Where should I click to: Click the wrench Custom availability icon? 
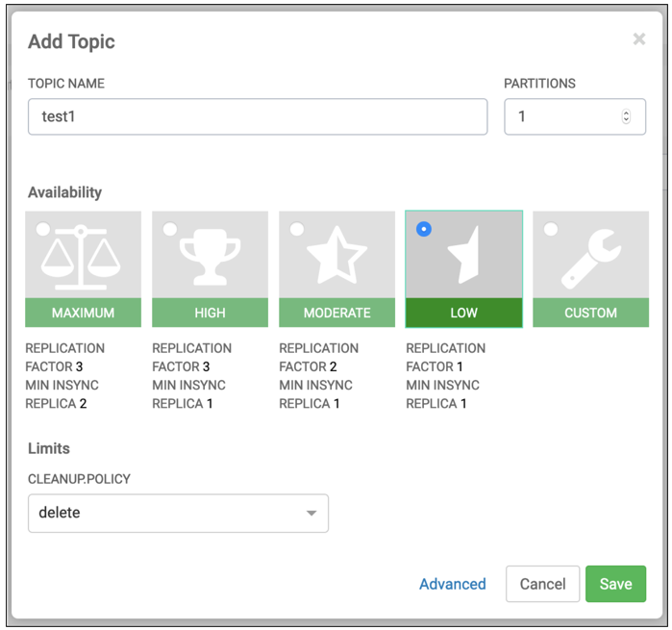[590, 258]
